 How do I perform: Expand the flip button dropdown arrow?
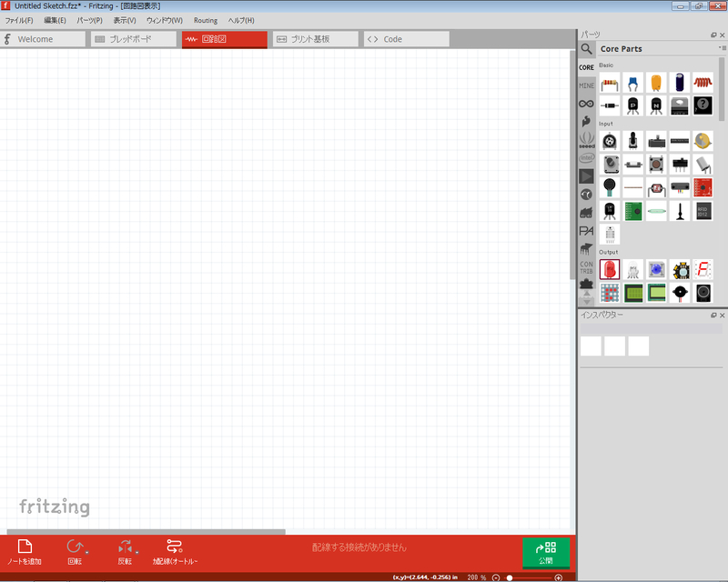[137, 552]
